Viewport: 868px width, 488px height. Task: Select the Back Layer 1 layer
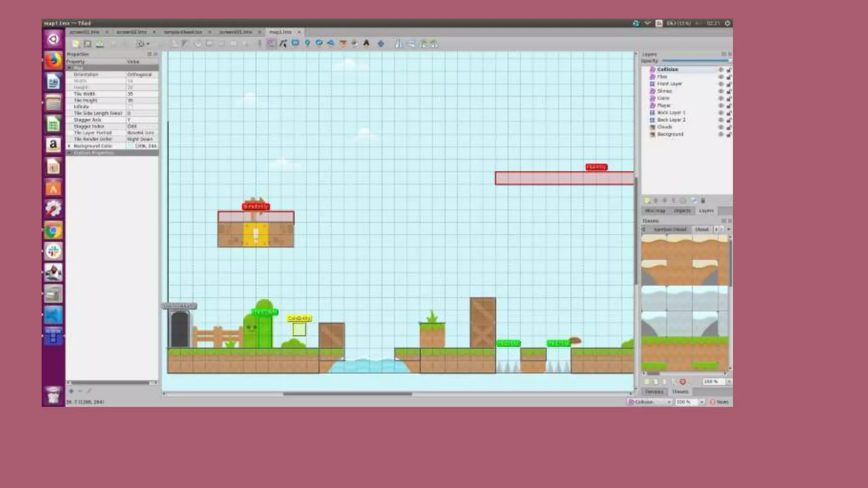pyautogui.click(x=671, y=113)
